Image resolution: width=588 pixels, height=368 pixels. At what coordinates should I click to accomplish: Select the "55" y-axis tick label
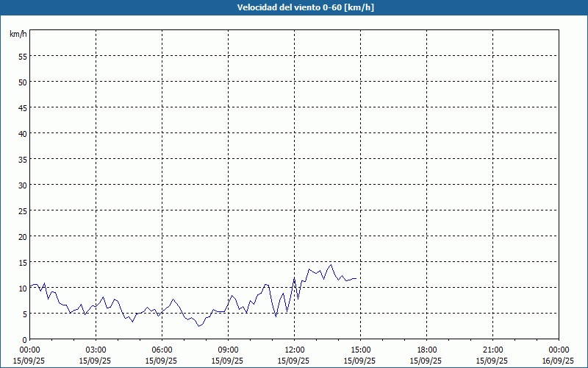click(23, 57)
